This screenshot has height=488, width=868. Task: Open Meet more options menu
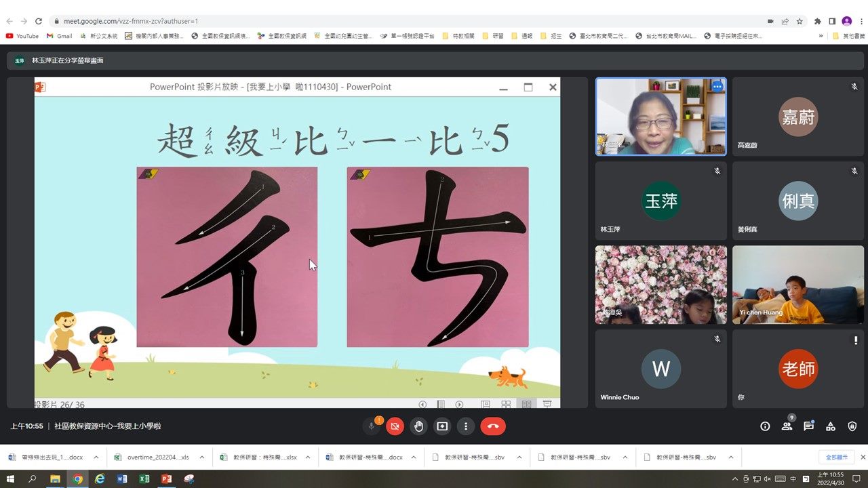click(466, 426)
